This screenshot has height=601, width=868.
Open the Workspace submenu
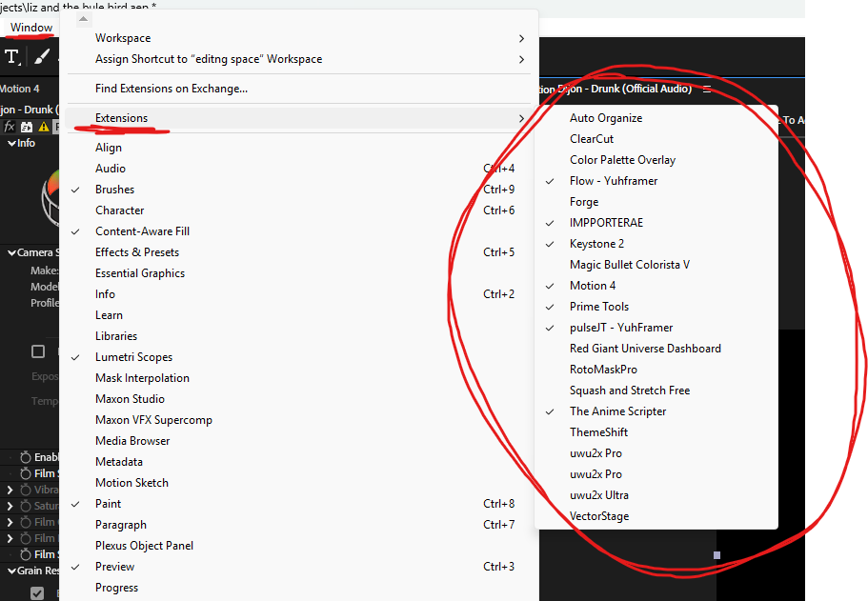(299, 38)
